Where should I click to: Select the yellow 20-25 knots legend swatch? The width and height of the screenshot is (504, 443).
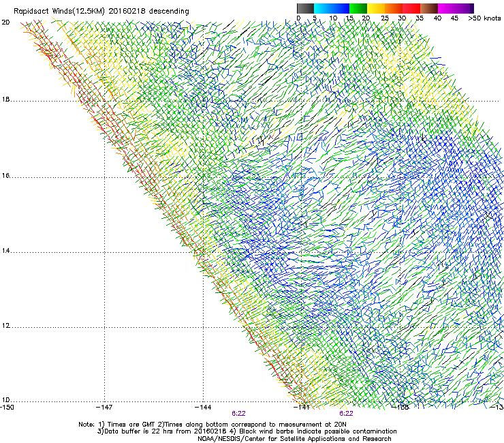pyautogui.click(x=376, y=8)
